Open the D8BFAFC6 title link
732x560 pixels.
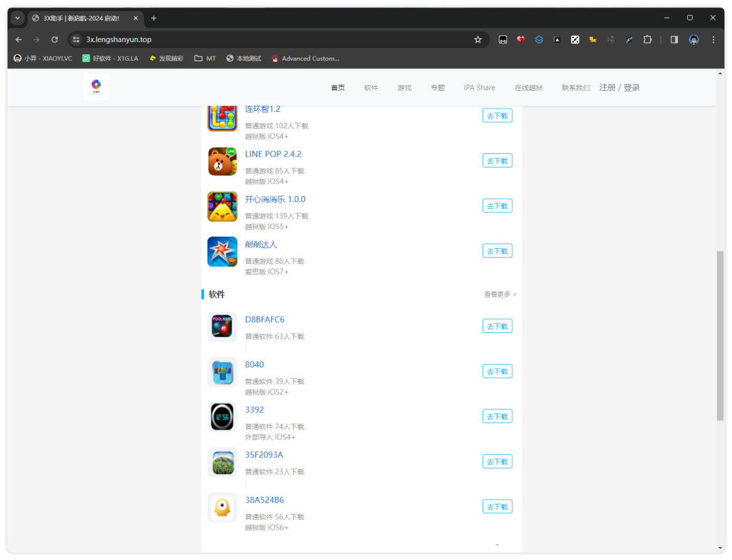(265, 319)
